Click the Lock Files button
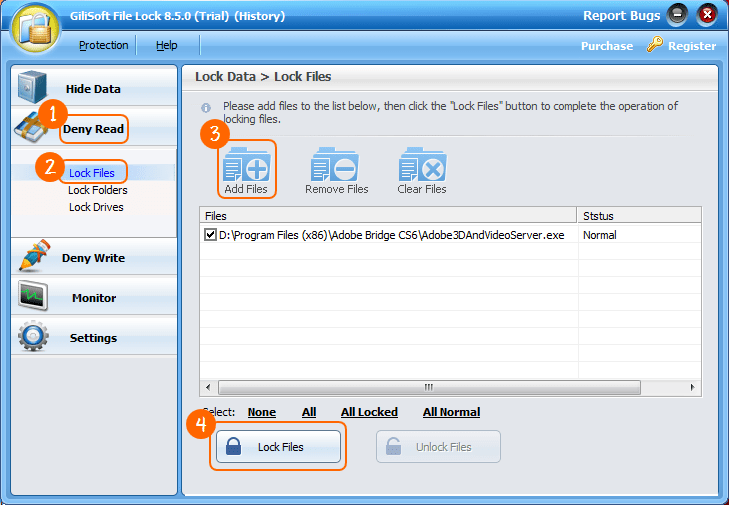The image size is (729, 505). click(278, 446)
